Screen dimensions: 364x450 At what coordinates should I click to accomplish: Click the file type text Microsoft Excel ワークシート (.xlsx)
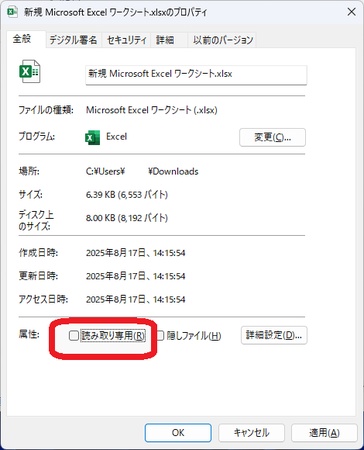[x=152, y=110]
